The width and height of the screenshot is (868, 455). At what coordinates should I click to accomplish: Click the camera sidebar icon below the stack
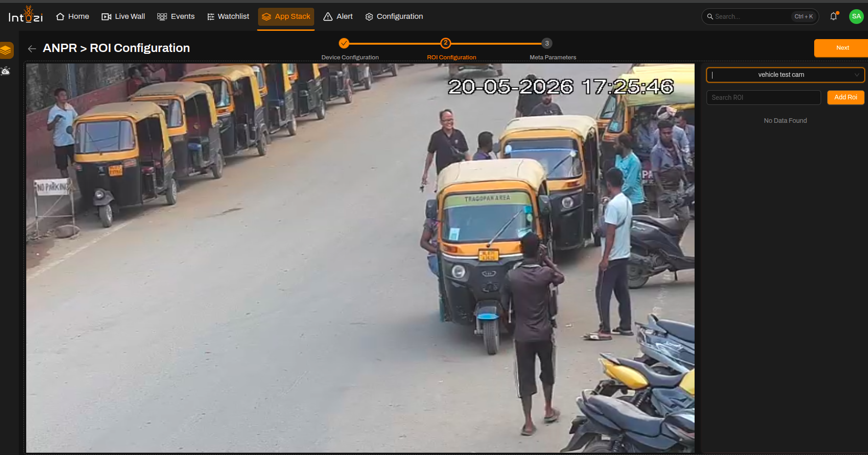[6, 71]
